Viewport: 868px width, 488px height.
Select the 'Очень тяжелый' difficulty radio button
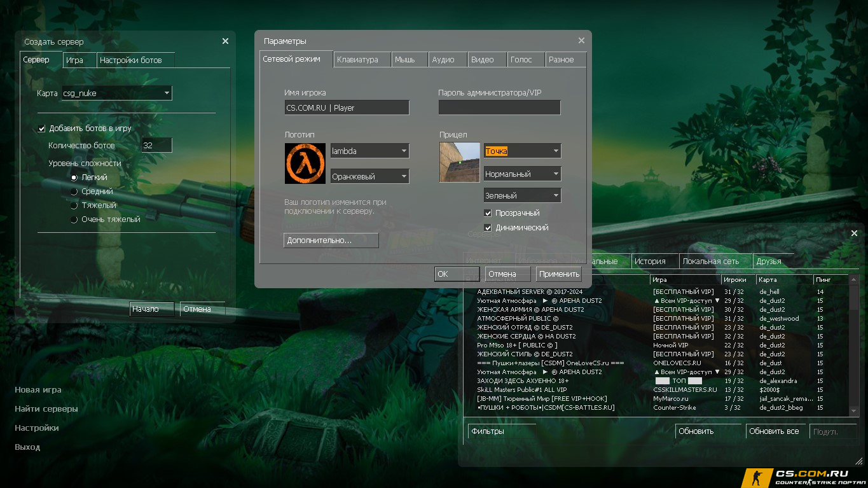[74, 220]
